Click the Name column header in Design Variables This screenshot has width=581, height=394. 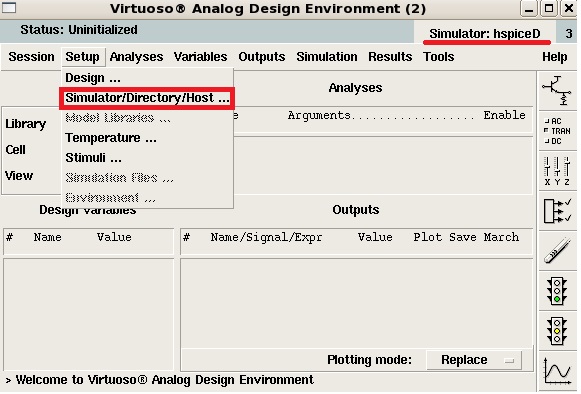[x=47, y=237]
